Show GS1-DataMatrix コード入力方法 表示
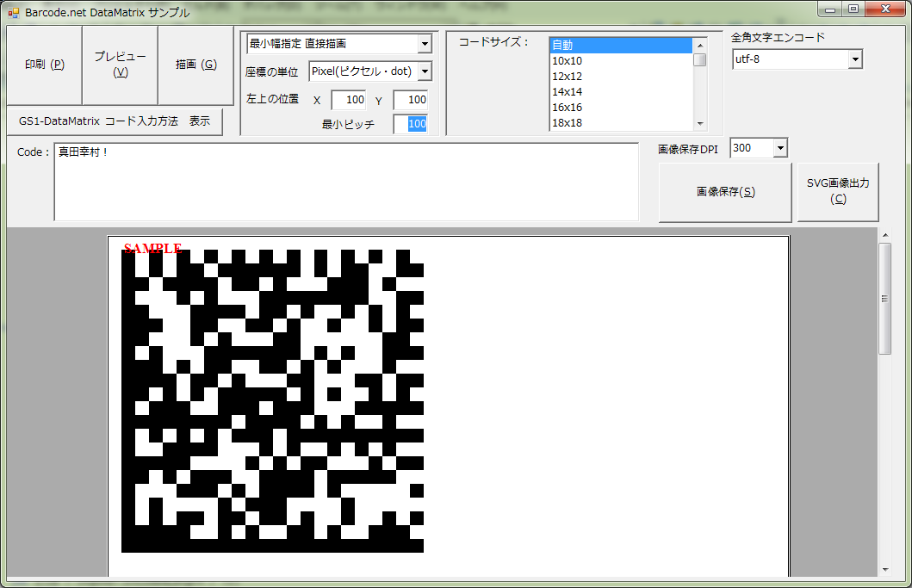Screen dimensions: 912x588 (115, 121)
